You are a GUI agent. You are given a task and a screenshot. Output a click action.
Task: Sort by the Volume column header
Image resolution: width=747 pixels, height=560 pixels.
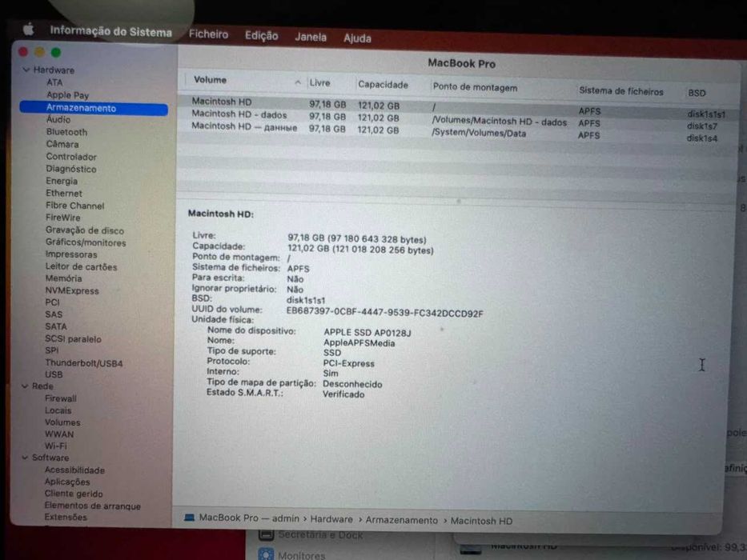pyautogui.click(x=210, y=79)
